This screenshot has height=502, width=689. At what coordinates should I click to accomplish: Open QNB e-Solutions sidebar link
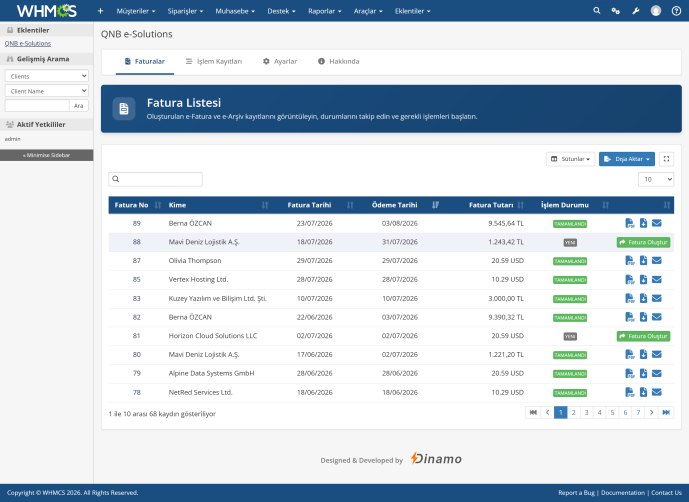28,44
